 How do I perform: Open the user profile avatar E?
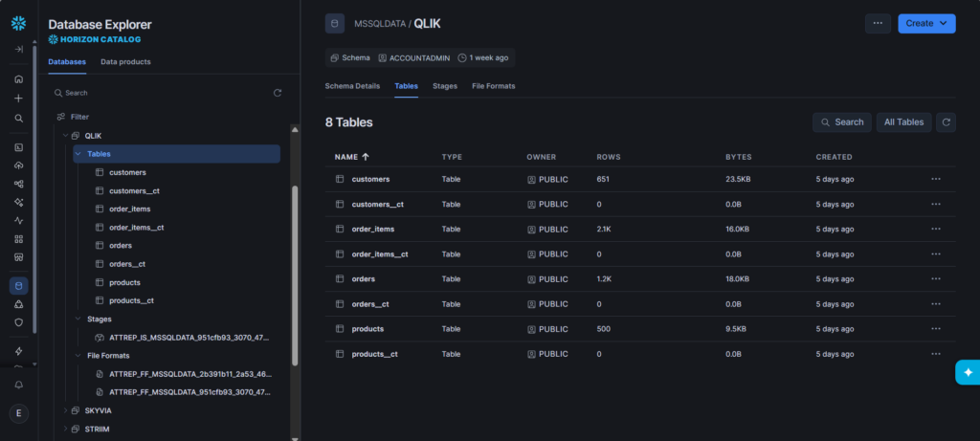point(19,413)
